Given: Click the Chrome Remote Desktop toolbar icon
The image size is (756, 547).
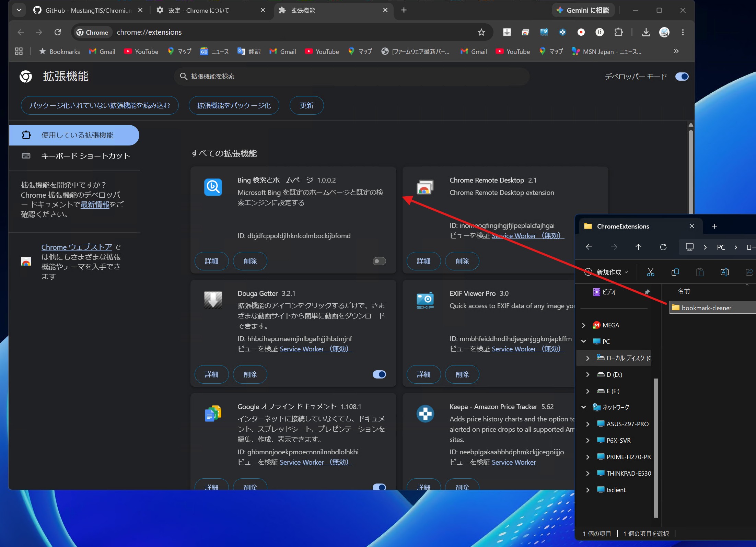Looking at the screenshot, I should coord(525,32).
